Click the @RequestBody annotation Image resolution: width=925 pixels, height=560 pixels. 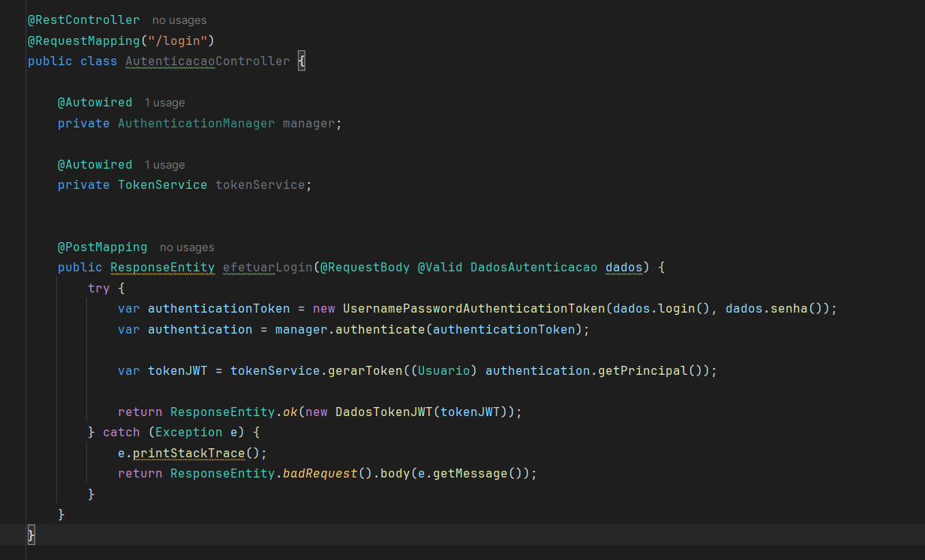pyautogui.click(x=365, y=268)
